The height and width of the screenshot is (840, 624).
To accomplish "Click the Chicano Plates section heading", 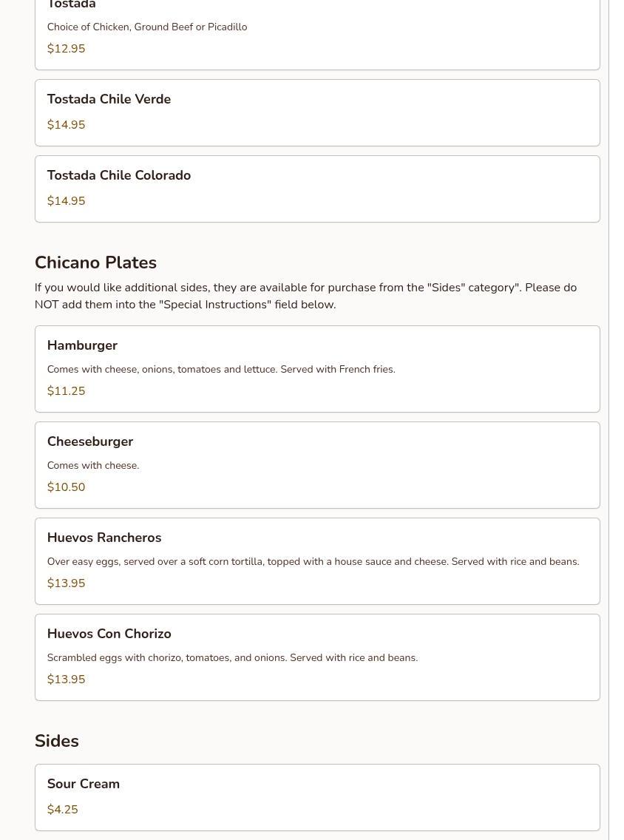I will (95, 263).
